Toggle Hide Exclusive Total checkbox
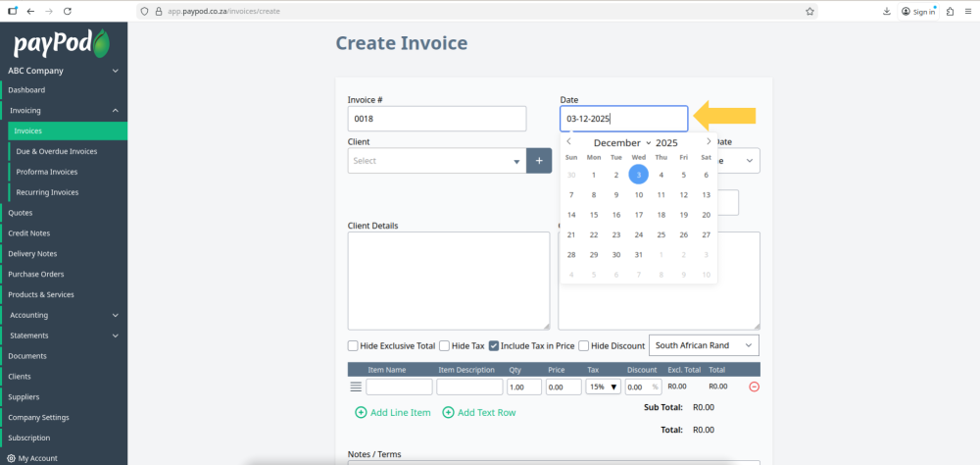This screenshot has width=980, height=465. pos(353,345)
